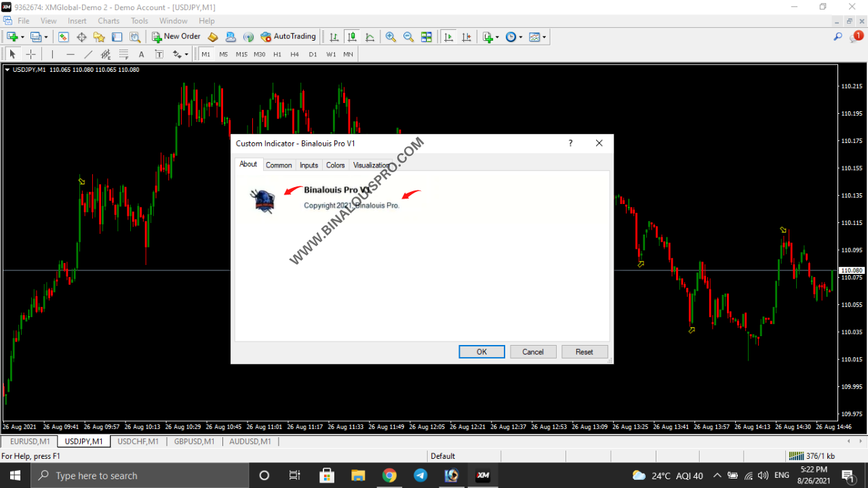This screenshot has height=488, width=868.
Task: Switch to the Common tab in dialog
Action: tap(279, 165)
